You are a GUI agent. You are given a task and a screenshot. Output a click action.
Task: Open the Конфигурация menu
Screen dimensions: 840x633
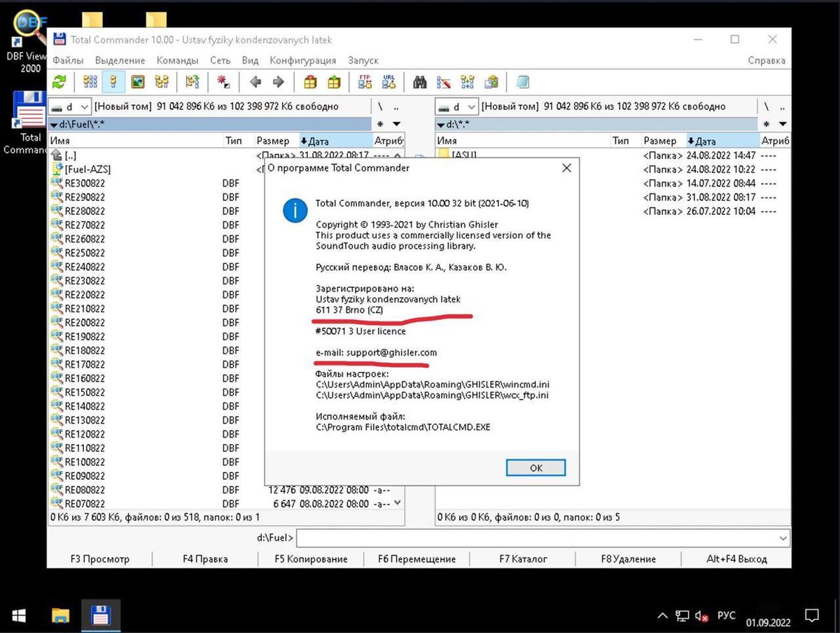click(x=302, y=60)
